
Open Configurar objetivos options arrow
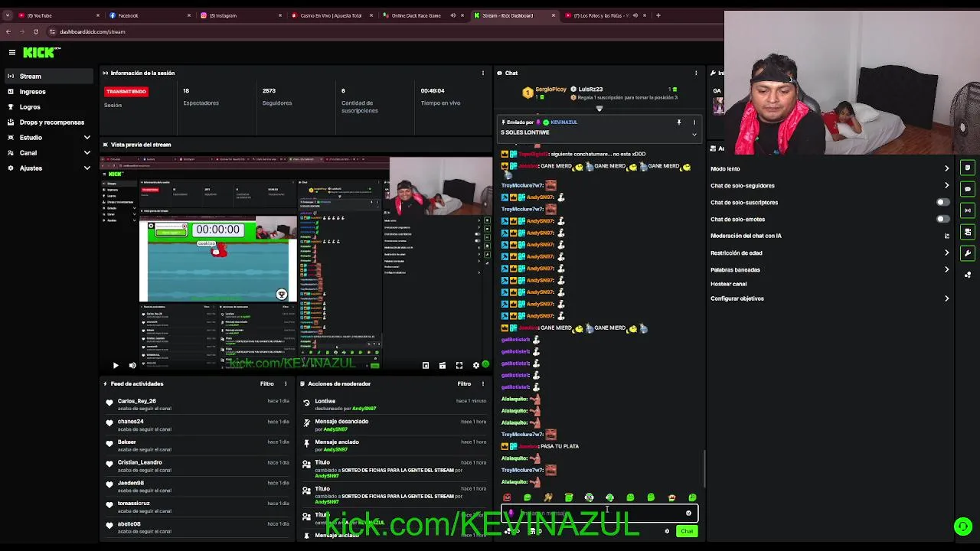pyautogui.click(x=947, y=298)
